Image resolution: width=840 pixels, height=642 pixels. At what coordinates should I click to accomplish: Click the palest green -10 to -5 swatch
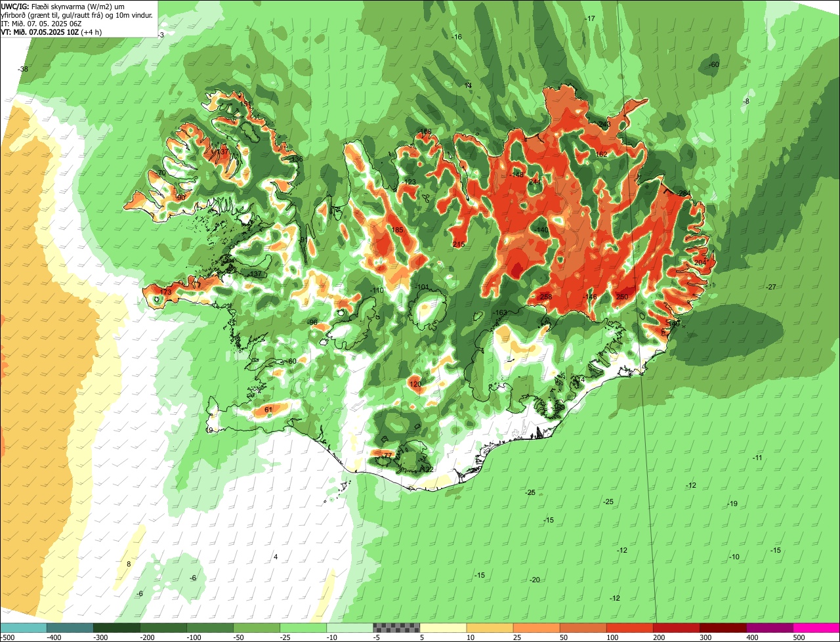[350, 628]
